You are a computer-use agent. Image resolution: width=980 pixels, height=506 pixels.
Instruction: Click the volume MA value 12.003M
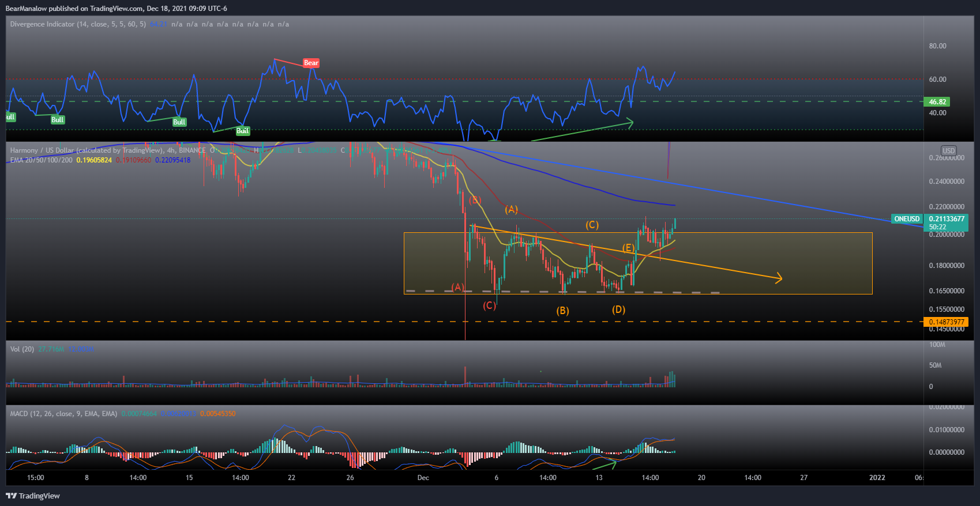tap(81, 349)
